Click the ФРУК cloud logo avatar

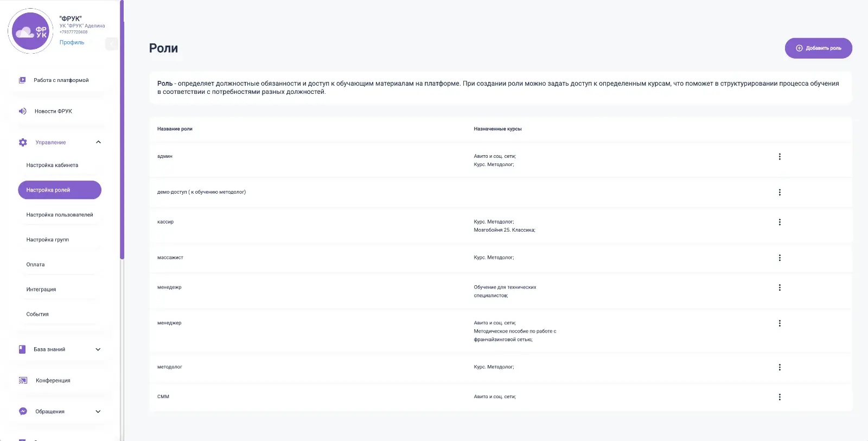[x=30, y=31]
